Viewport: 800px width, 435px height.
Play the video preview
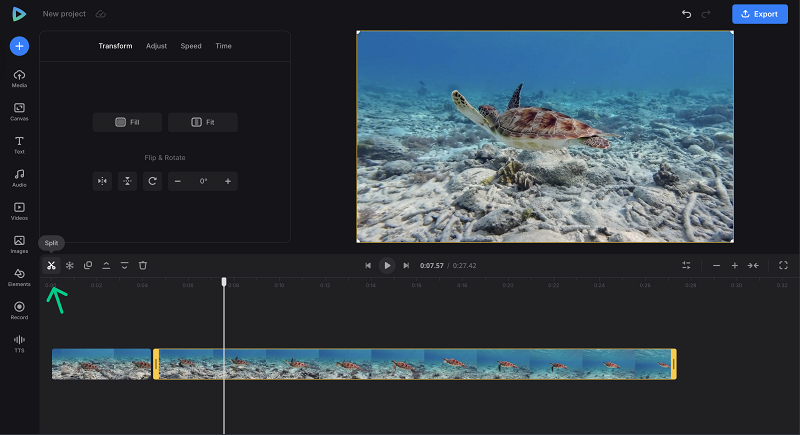(387, 265)
